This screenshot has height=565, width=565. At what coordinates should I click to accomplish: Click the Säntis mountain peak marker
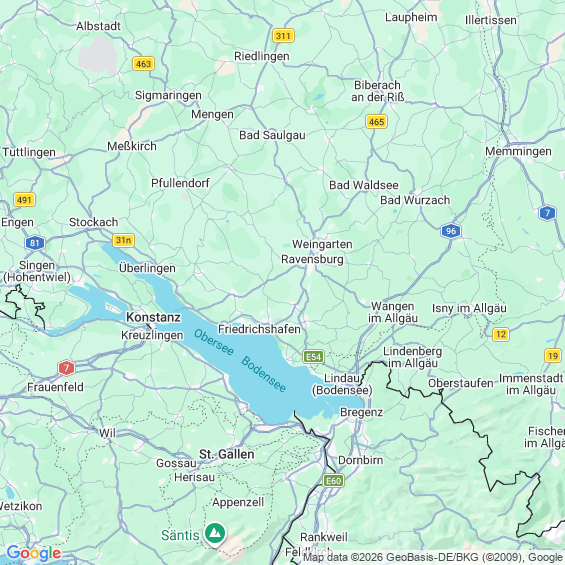pos(215,534)
